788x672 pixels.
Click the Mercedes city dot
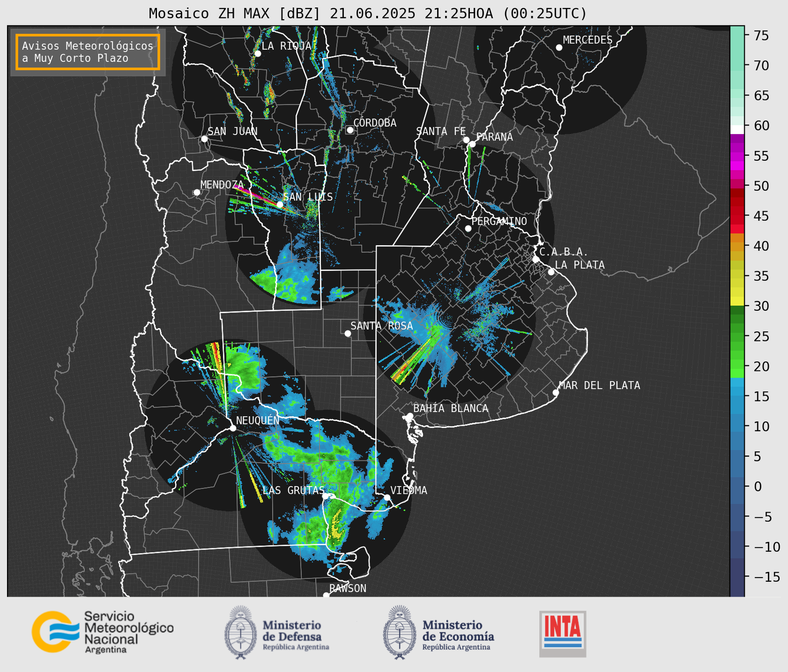pos(559,48)
